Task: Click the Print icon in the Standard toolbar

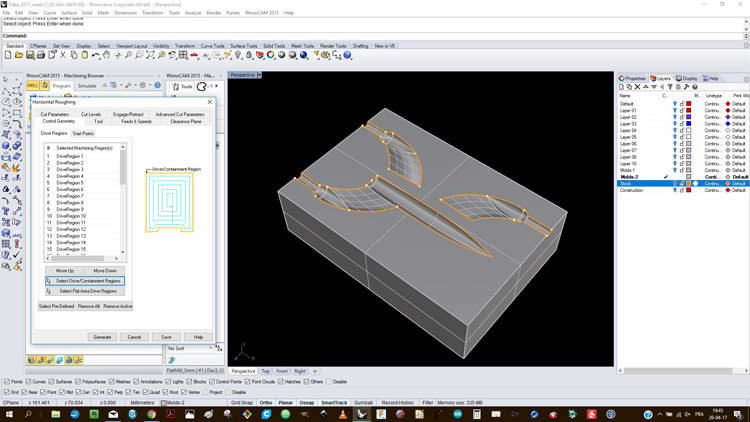Action: [x=41, y=56]
